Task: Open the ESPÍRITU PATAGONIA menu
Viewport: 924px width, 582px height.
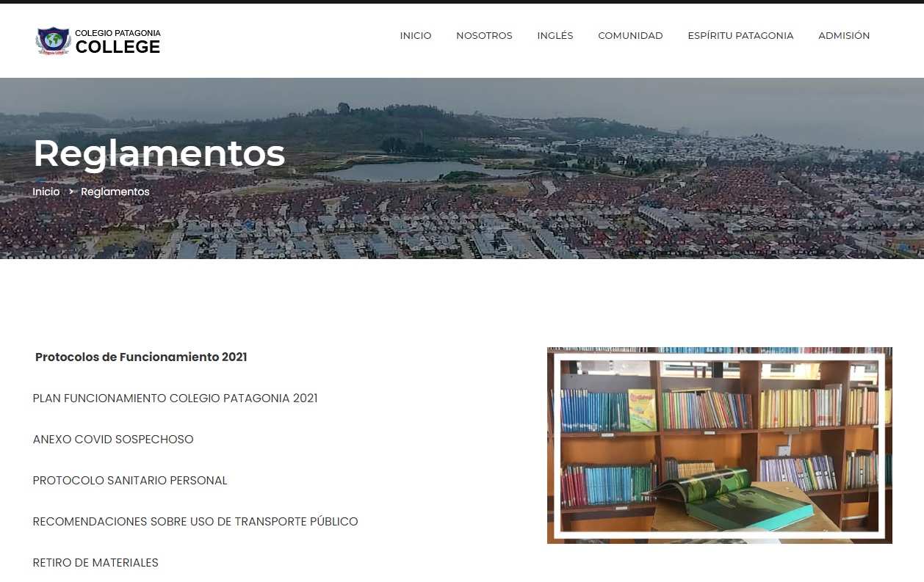Action: tap(740, 35)
